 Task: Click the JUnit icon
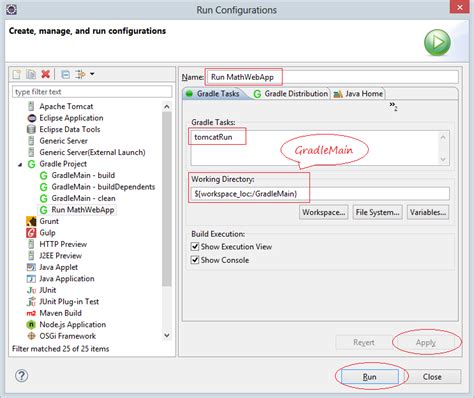[31, 290]
